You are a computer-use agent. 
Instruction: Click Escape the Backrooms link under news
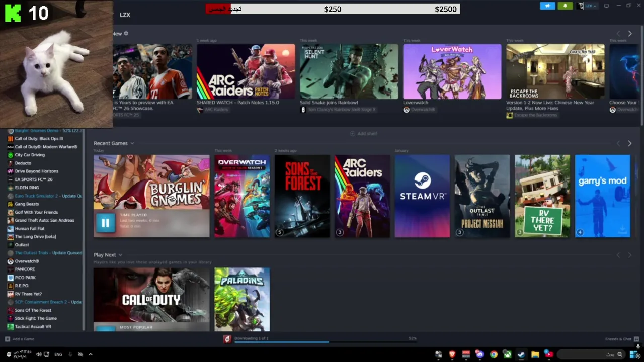[536, 115]
